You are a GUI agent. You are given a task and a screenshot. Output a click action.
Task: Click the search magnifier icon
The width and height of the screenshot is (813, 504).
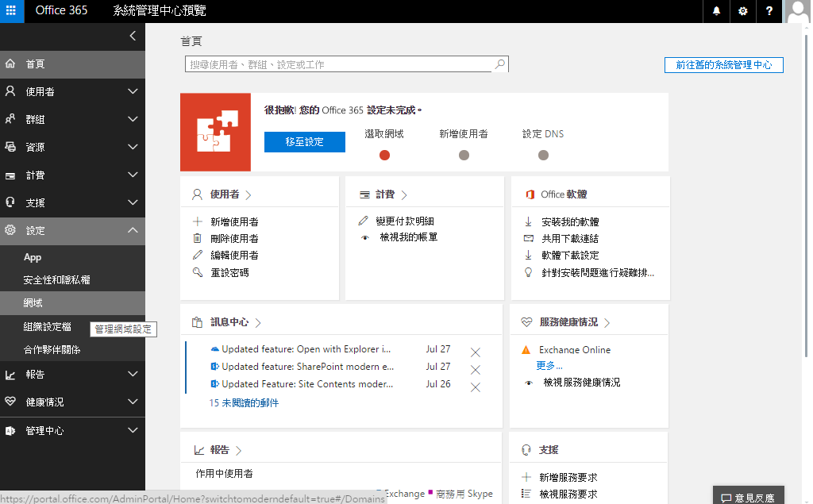tap(500, 64)
